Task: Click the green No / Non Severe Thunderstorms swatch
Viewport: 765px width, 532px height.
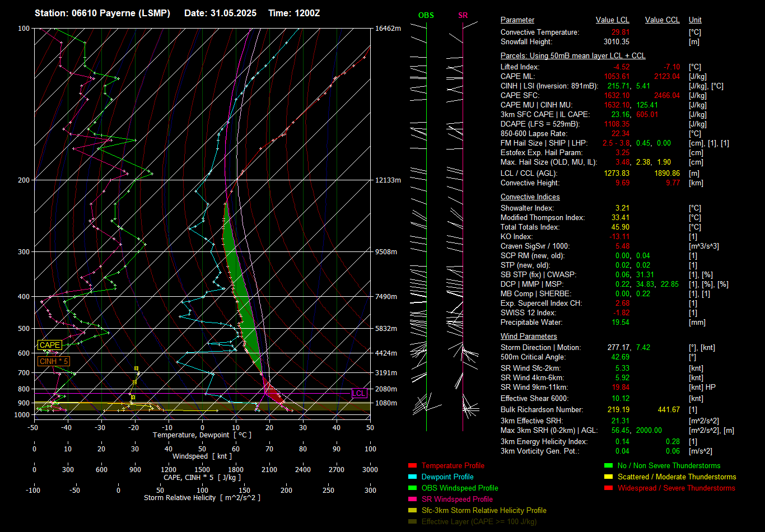Action: (x=609, y=466)
